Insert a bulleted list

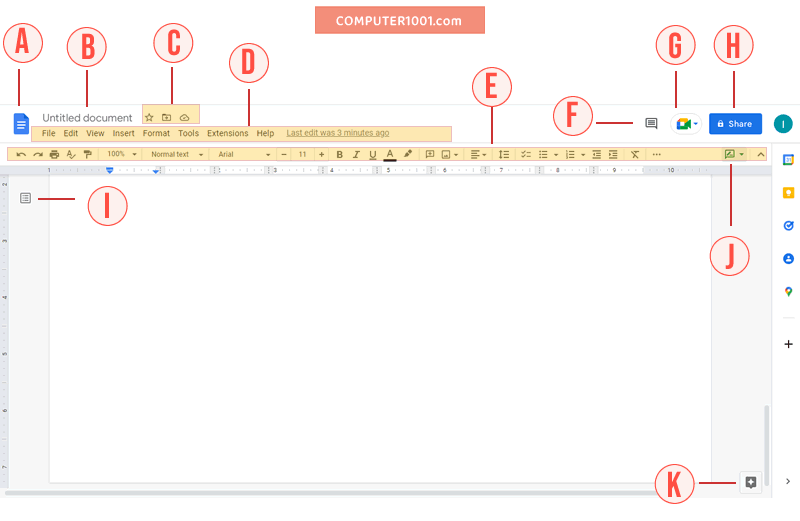point(543,154)
